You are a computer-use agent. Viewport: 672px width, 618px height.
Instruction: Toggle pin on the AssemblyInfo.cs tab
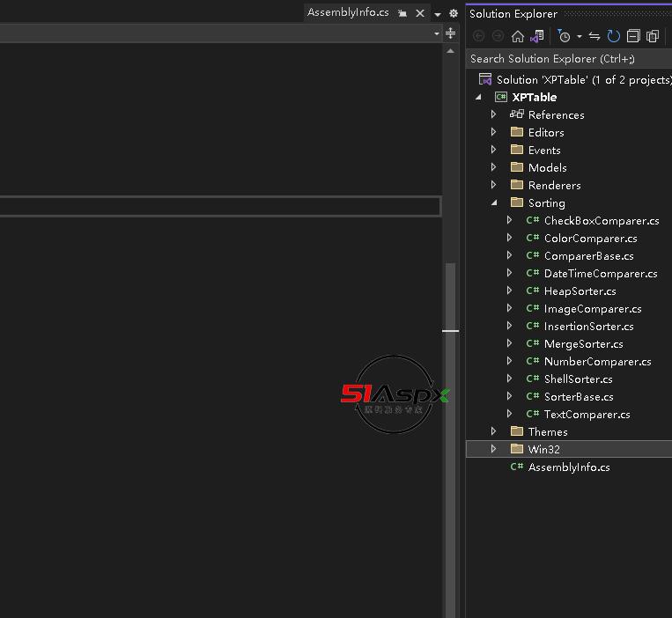pyautogui.click(x=402, y=13)
